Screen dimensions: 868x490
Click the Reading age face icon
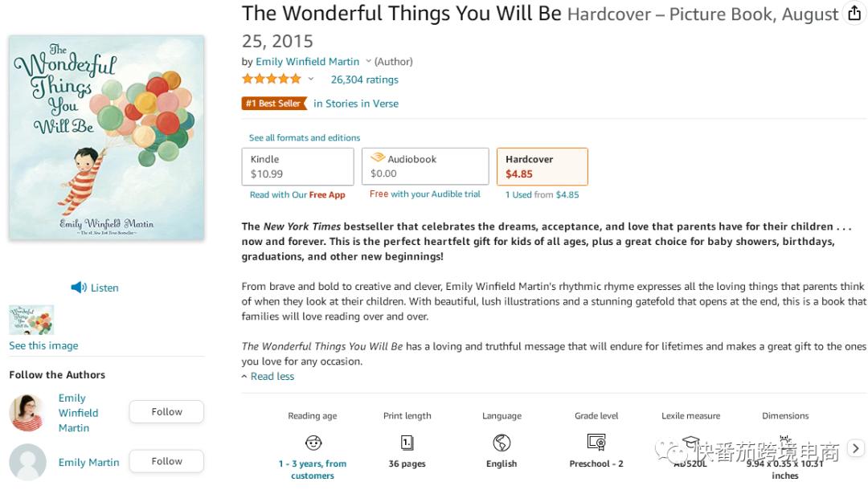313,443
